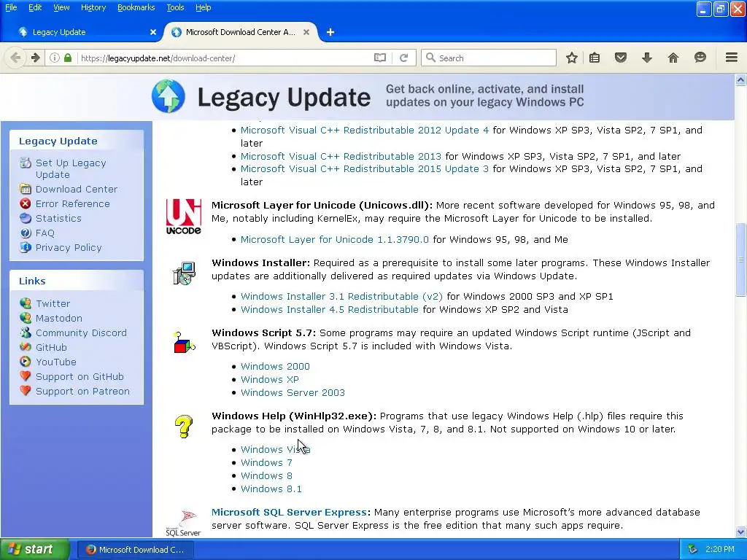Open Microsoft SQL Server Express link
This screenshot has height=560, width=747.
[x=289, y=512]
